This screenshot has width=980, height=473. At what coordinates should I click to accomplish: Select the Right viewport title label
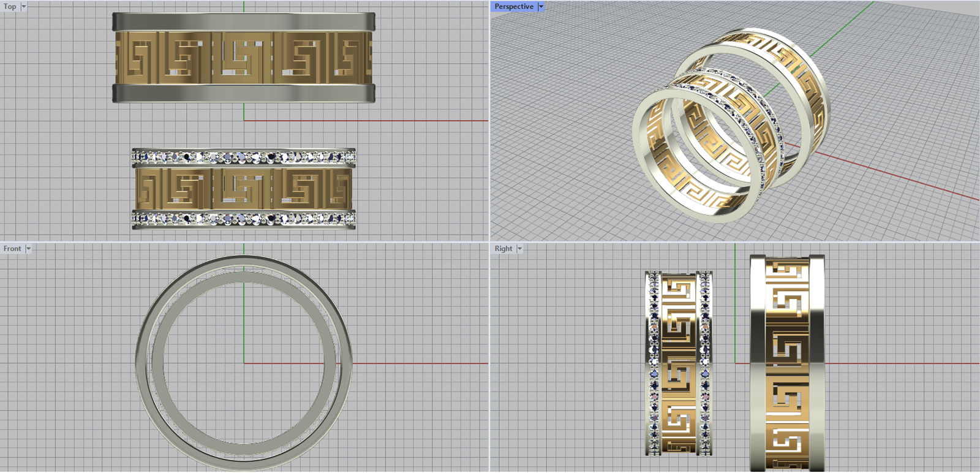[503, 249]
